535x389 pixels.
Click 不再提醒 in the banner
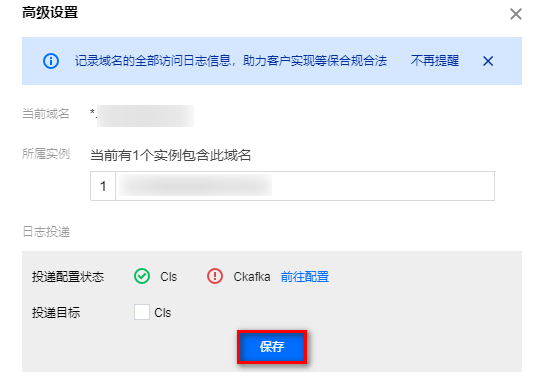tap(435, 61)
